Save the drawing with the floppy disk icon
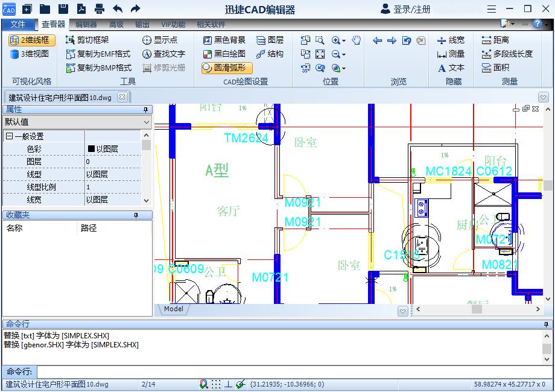This screenshot has height=392, width=555. tap(63, 9)
